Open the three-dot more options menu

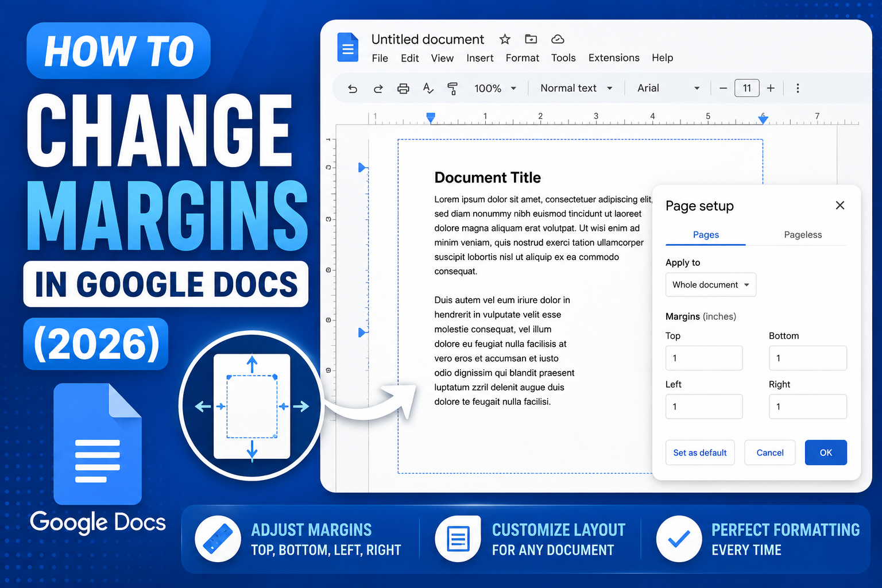point(798,88)
